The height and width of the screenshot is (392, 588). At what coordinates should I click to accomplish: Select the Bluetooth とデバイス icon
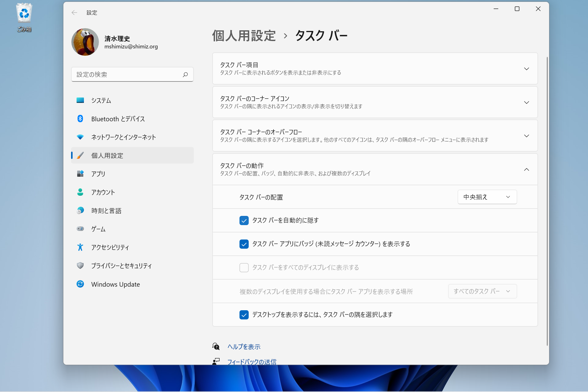click(80, 119)
